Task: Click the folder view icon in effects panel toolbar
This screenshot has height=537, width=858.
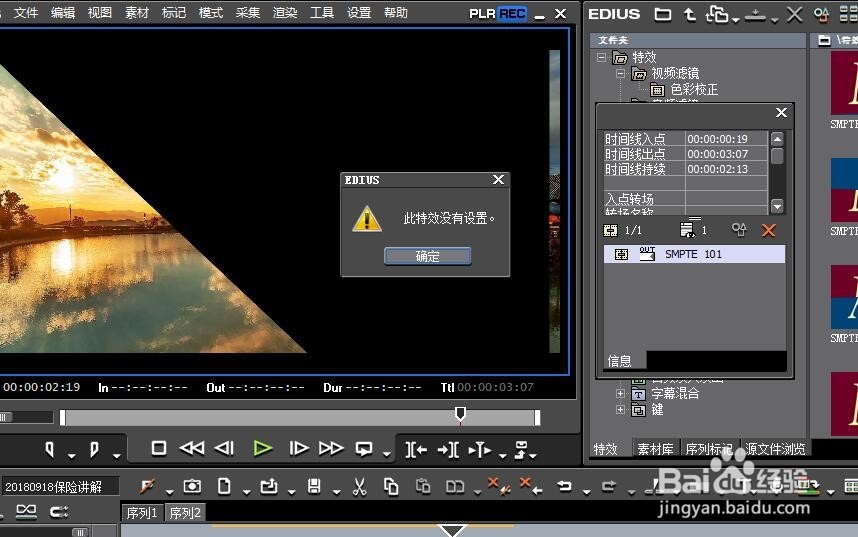Action: pyautogui.click(x=663, y=14)
